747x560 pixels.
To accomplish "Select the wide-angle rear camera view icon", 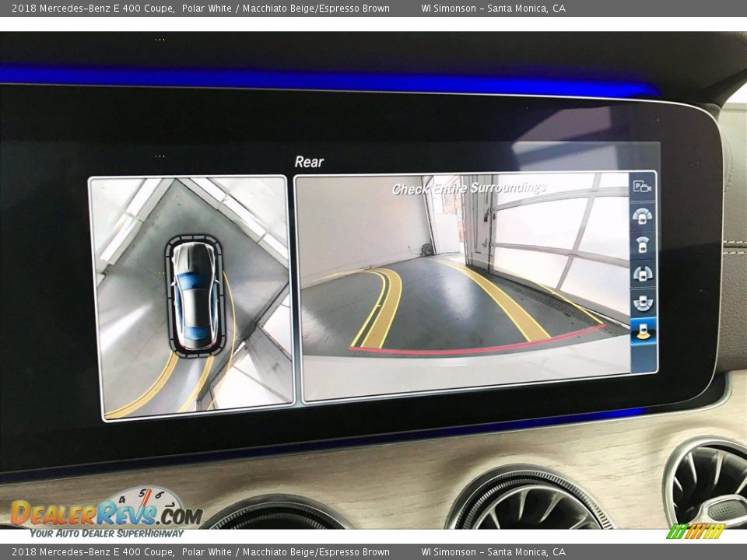I will coord(644,303).
